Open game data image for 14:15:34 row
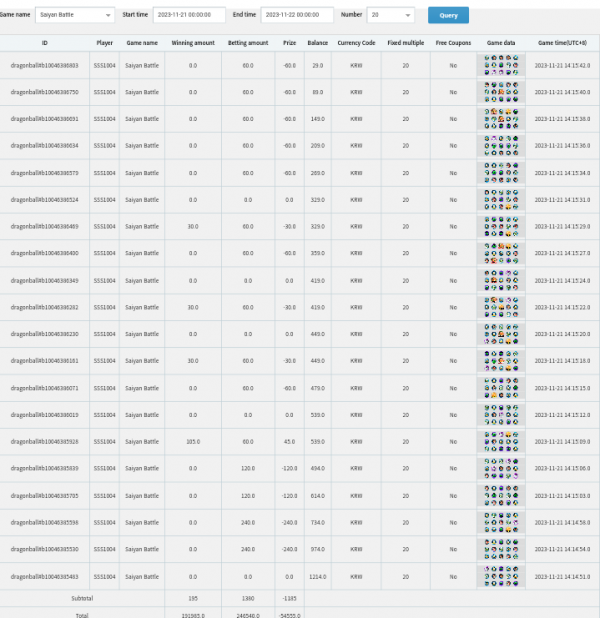Image resolution: width=600 pixels, height=618 pixels. 501,173
